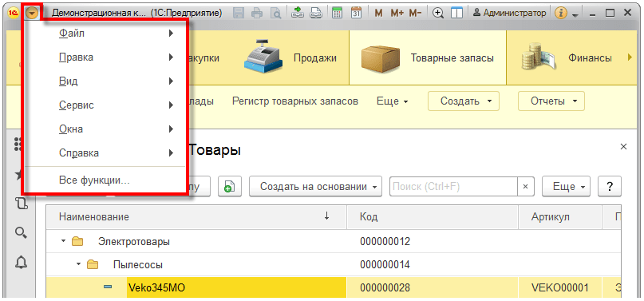The height and width of the screenshot is (301, 644).
Task: Focus the Поиск (Ctrl+F) search field
Action: [x=453, y=187]
